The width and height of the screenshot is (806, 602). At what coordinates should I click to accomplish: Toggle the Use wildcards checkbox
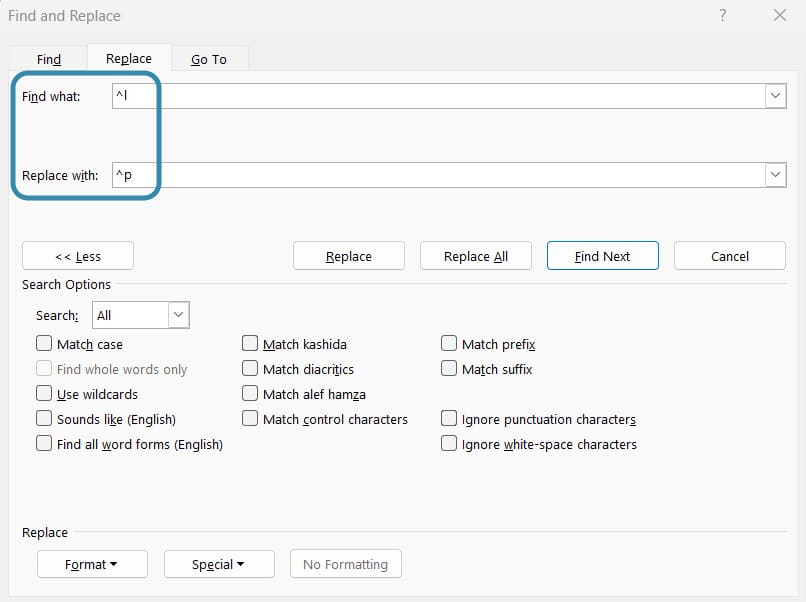coord(44,394)
